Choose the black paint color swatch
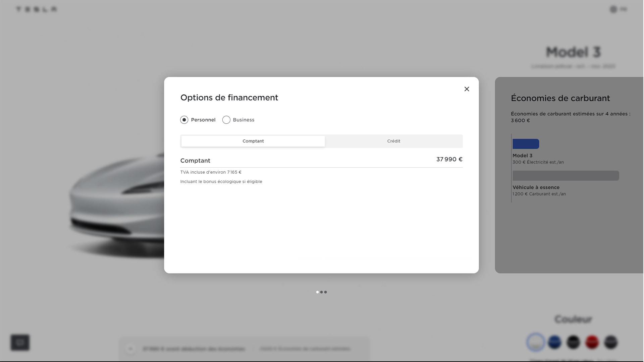The width and height of the screenshot is (644, 362). [573, 342]
